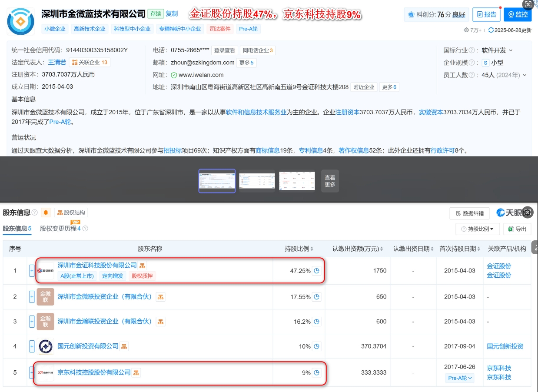Click 登录查看 beside phone number
Screen dimensions: 538x392
point(225,50)
